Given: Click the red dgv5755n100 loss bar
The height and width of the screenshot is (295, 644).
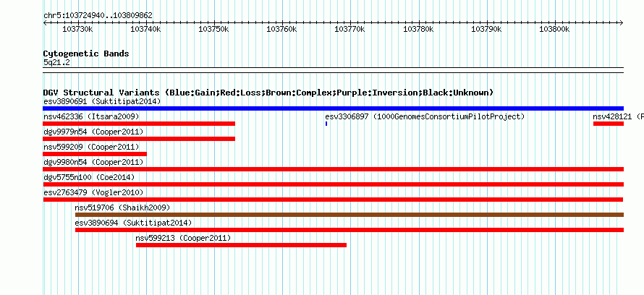Looking at the screenshot, I should 333,184.
